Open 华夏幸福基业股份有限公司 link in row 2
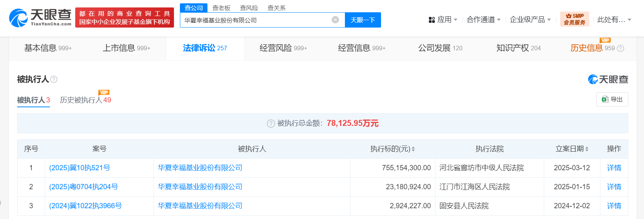 [x=200, y=187]
